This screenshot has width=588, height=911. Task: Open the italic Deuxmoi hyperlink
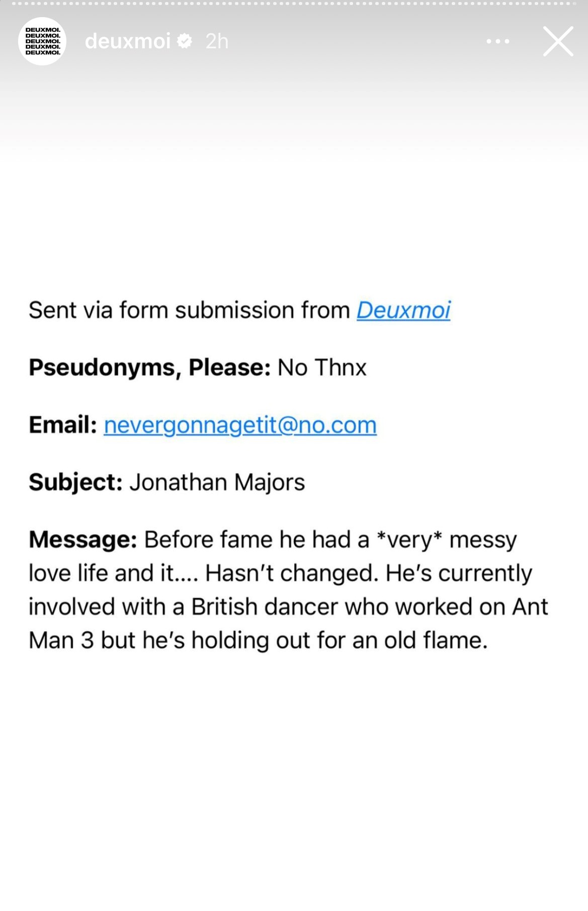tap(403, 310)
